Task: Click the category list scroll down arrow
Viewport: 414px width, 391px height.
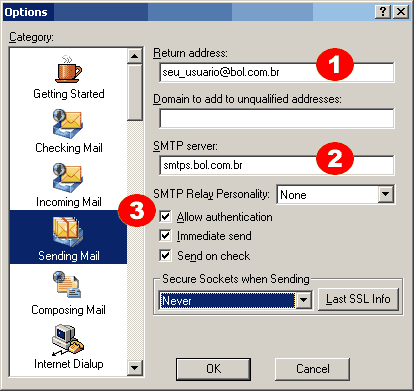Action: pos(135,368)
